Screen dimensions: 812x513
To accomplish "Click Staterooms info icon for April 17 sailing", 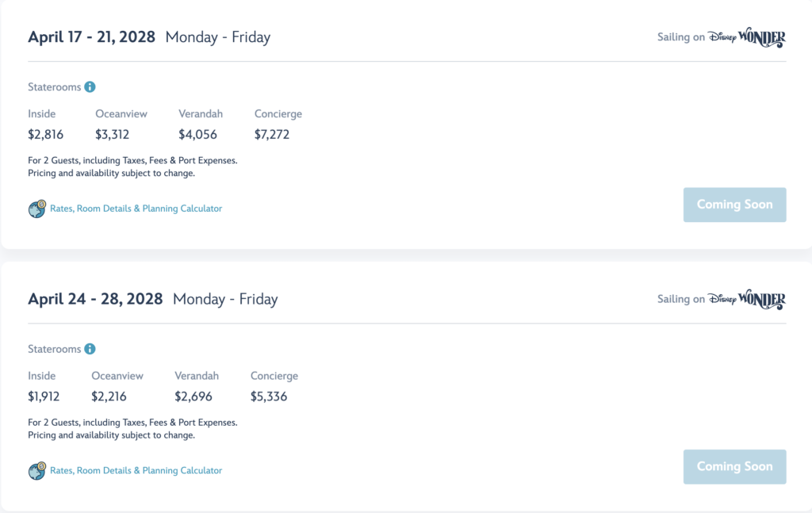I will pos(90,87).
